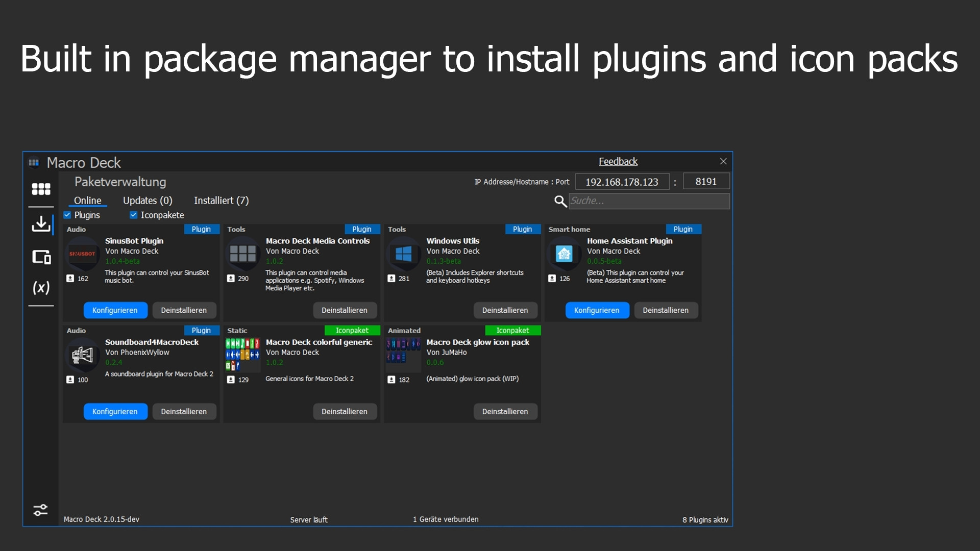
Task: Click the Windows Utils plugin icon
Action: tap(403, 254)
